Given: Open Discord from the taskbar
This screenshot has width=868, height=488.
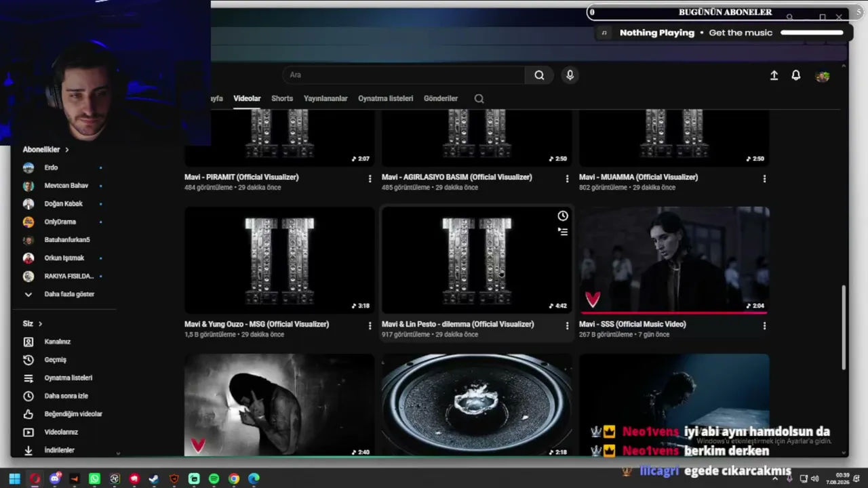Looking at the screenshot, I should tap(55, 479).
